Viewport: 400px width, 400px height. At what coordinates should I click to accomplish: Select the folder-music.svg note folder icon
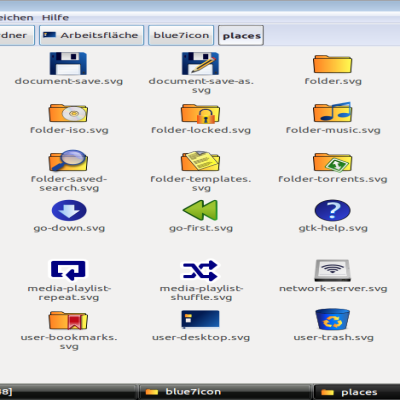[332, 112]
